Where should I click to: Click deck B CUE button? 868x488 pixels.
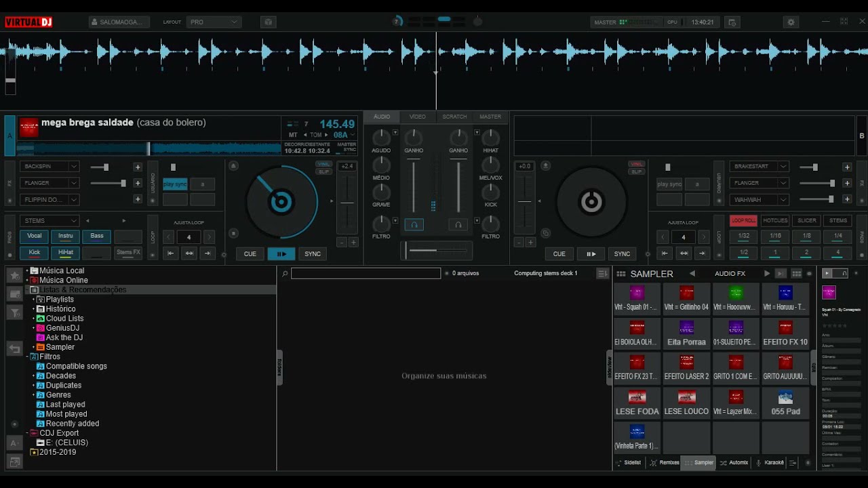[x=559, y=254]
